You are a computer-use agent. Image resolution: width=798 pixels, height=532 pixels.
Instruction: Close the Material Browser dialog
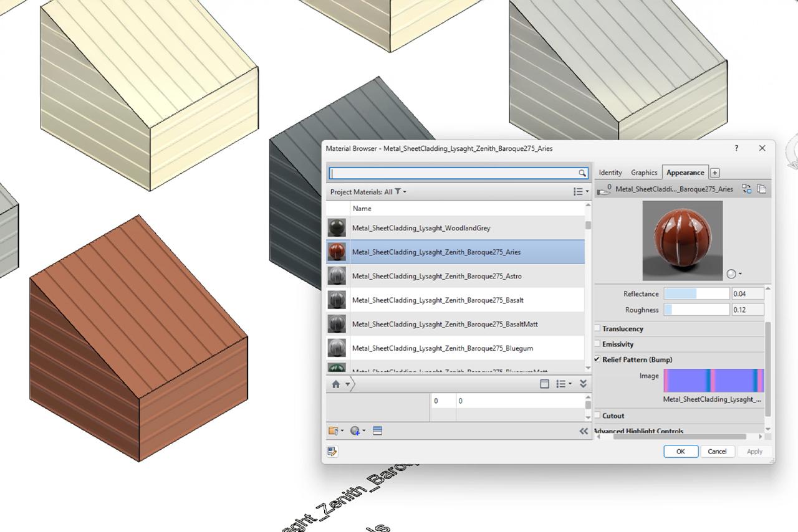click(762, 148)
